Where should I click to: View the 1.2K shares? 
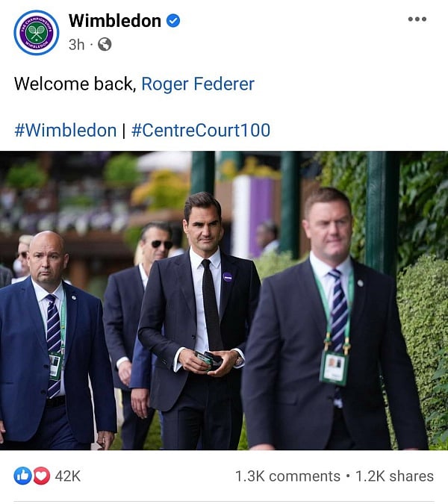coord(394,476)
